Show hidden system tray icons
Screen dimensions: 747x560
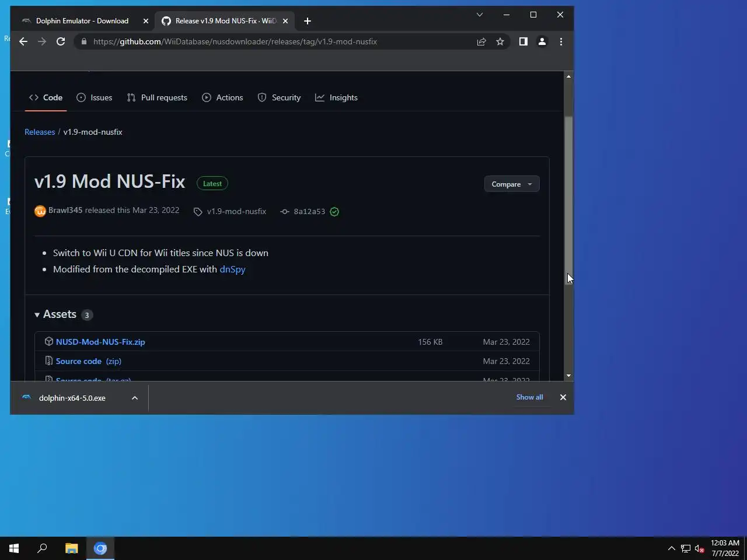click(671, 548)
